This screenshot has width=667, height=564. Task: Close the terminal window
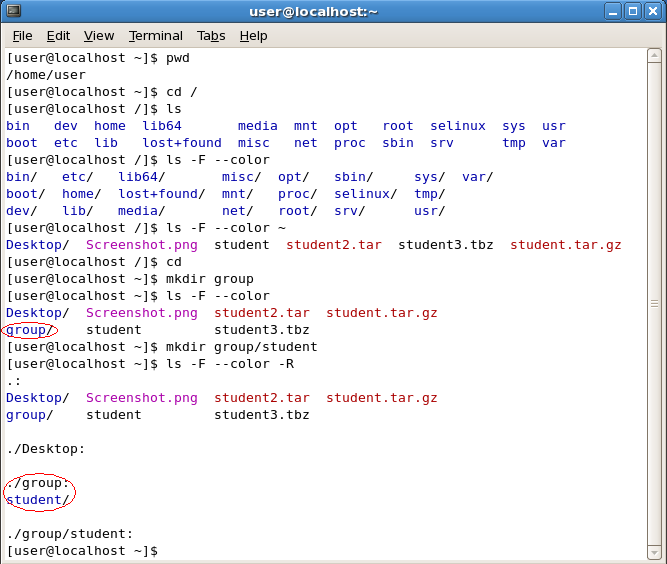tap(653, 11)
